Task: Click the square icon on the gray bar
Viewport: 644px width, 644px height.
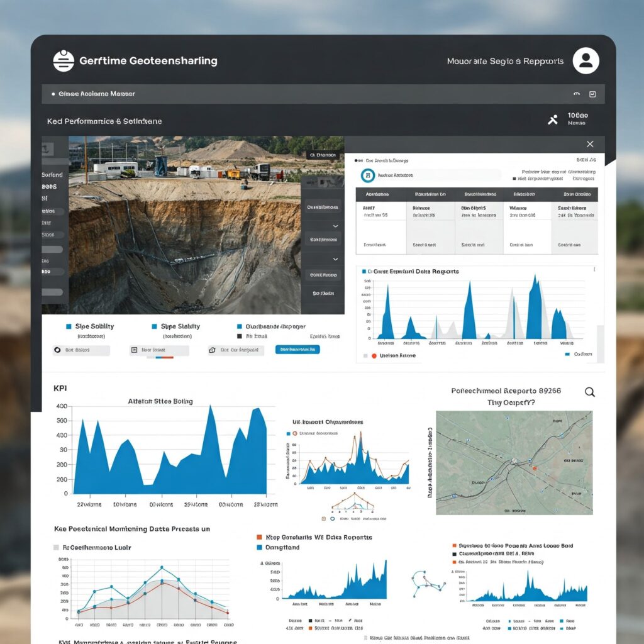Action: pyautogui.click(x=592, y=94)
